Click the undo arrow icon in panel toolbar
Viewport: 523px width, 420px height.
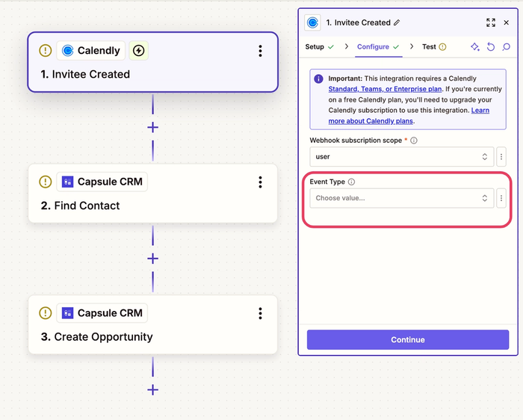pyautogui.click(x=491, y=46)
